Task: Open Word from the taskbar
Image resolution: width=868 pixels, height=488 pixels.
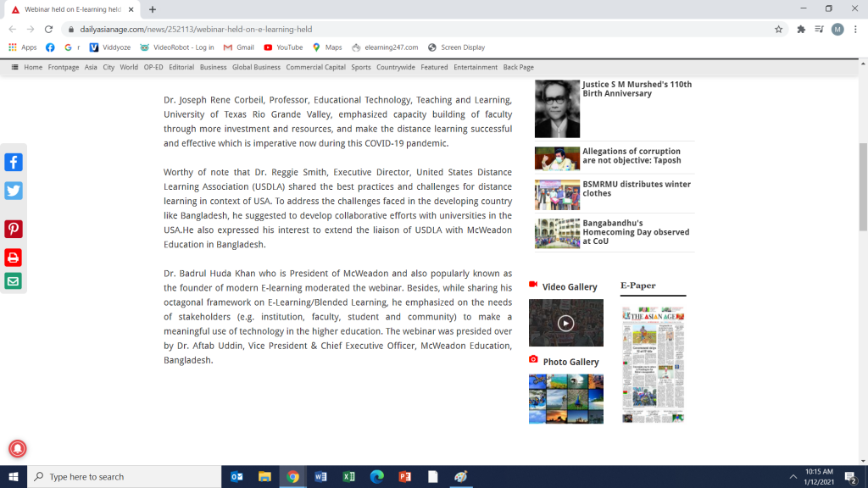Action: point(320,477)
